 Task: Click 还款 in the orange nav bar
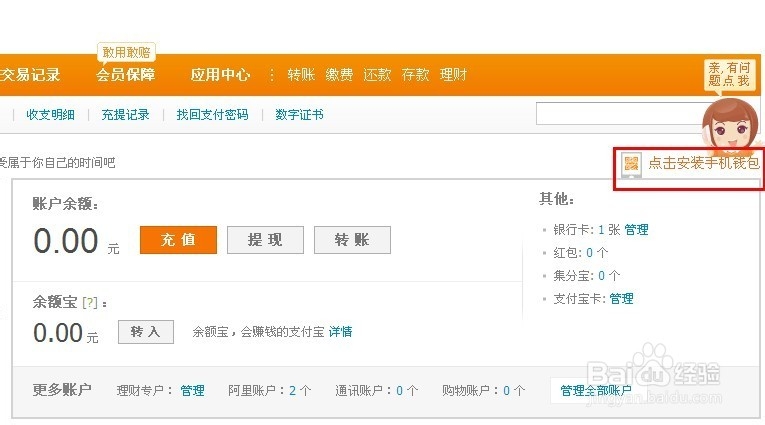tap(377, 75)
